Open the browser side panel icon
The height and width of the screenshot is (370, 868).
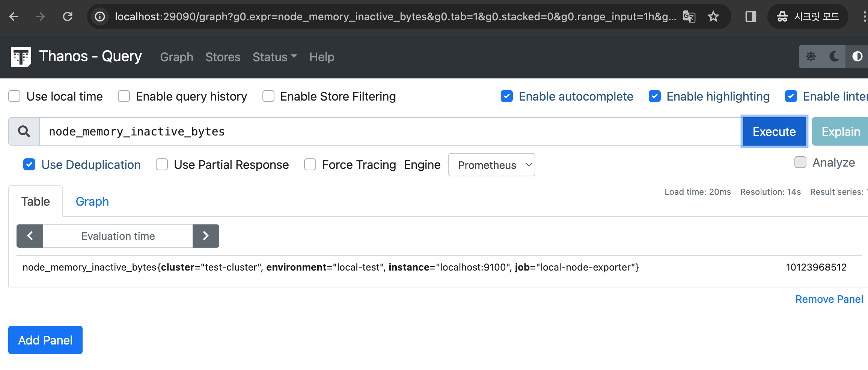pos(750,17)
